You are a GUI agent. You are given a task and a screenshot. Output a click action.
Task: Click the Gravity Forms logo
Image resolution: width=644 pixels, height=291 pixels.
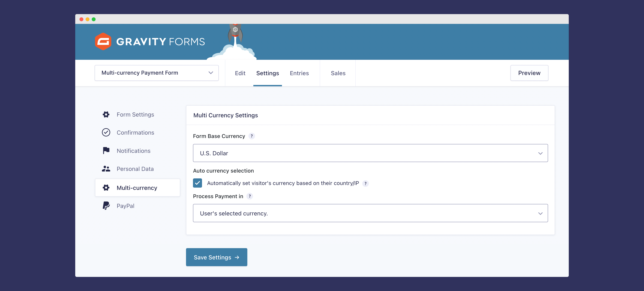tap(149, 42)
